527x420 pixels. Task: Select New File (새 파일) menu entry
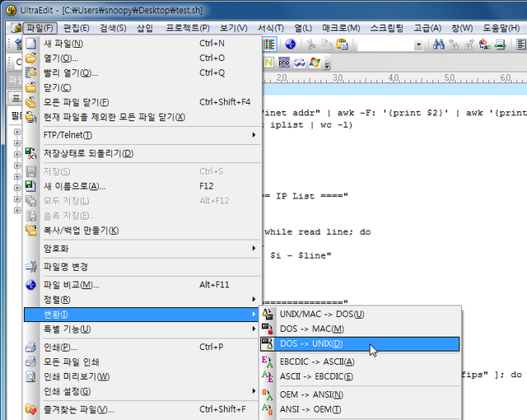pyautogui.click(x=142, y=44)
